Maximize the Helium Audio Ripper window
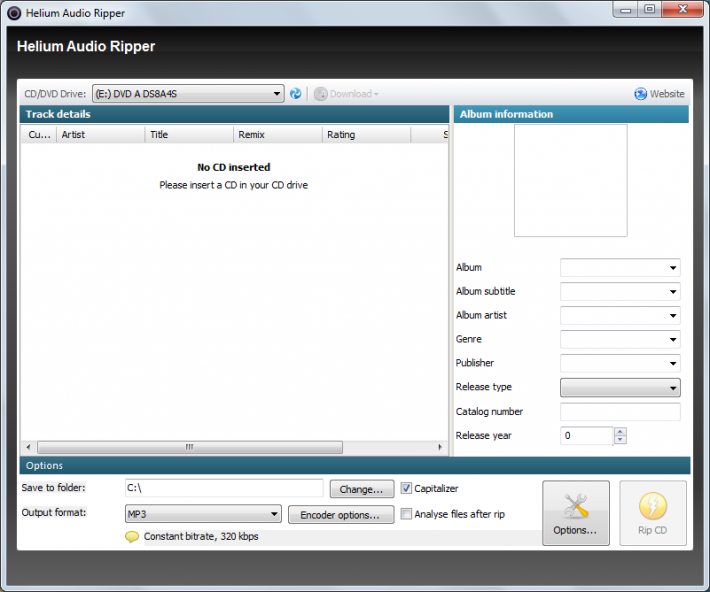710x592 pixels. pyautogui.click(x=650, y=10)
